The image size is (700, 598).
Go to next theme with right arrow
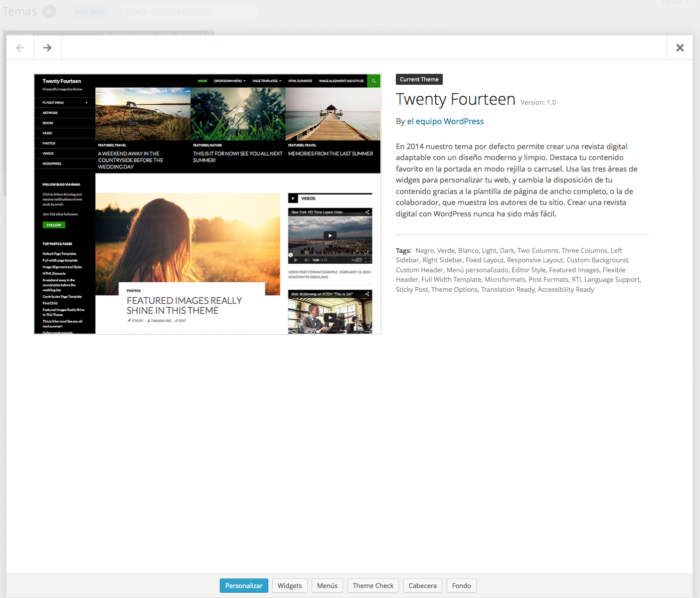47,47
